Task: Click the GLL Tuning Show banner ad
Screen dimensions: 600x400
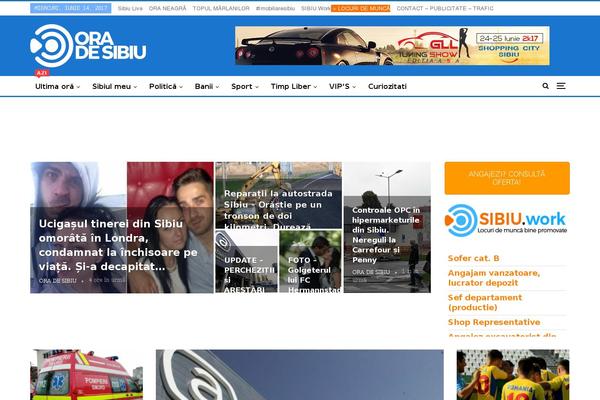Action: [392, 46]
